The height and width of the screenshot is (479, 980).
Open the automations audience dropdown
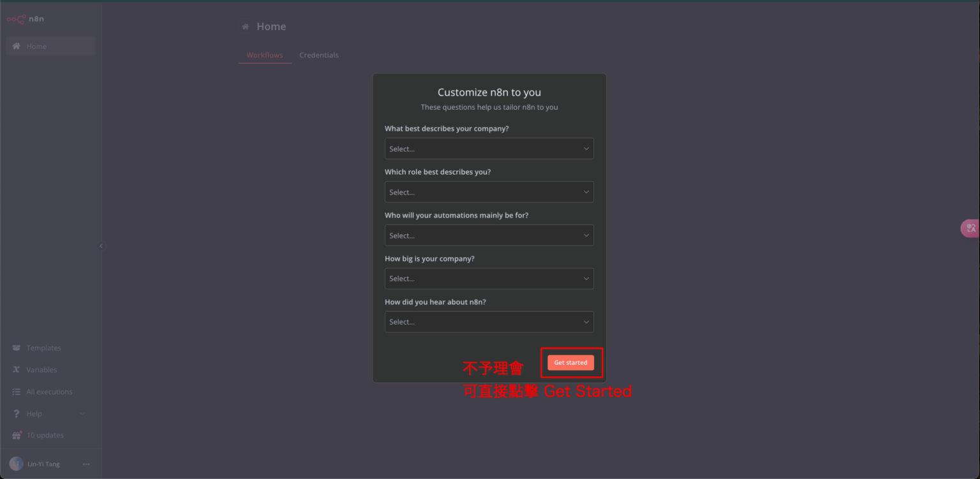(x=489, y=235)
